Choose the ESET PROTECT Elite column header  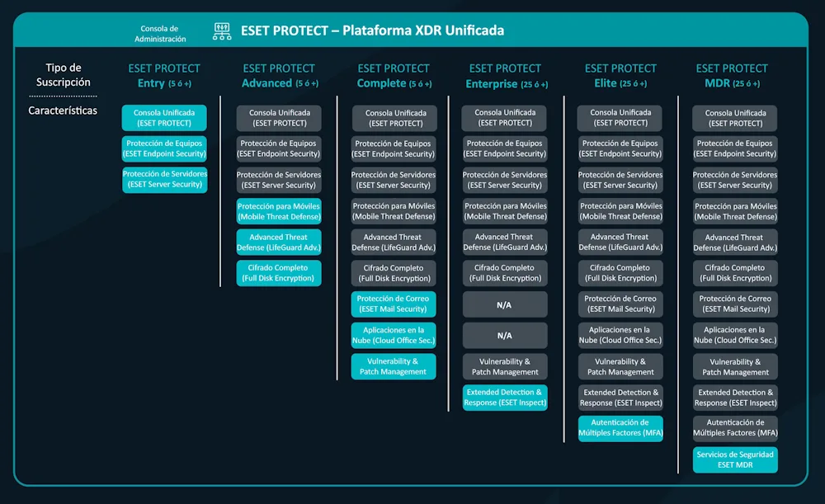tap(620, 75)
